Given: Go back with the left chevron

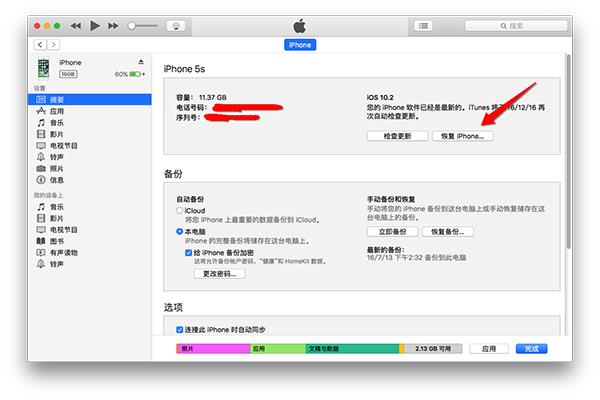Looking at the screenshot, I should [40, 45].
